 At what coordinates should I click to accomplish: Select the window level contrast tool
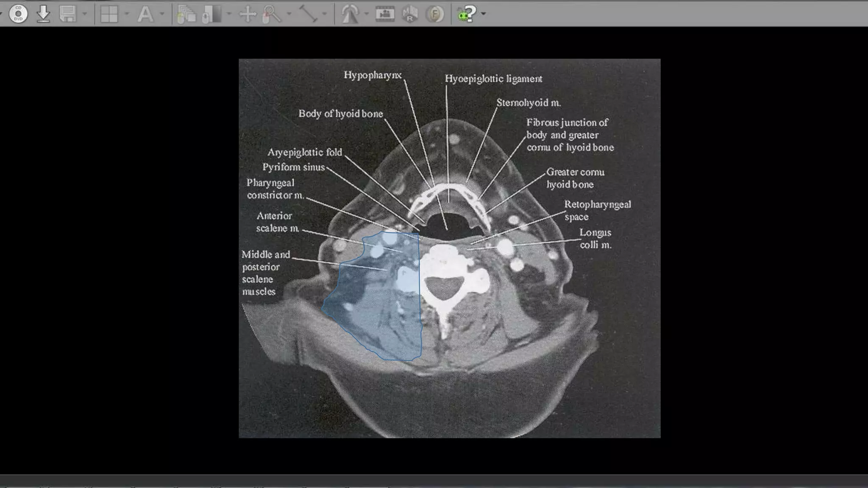[x=212, y=14]
